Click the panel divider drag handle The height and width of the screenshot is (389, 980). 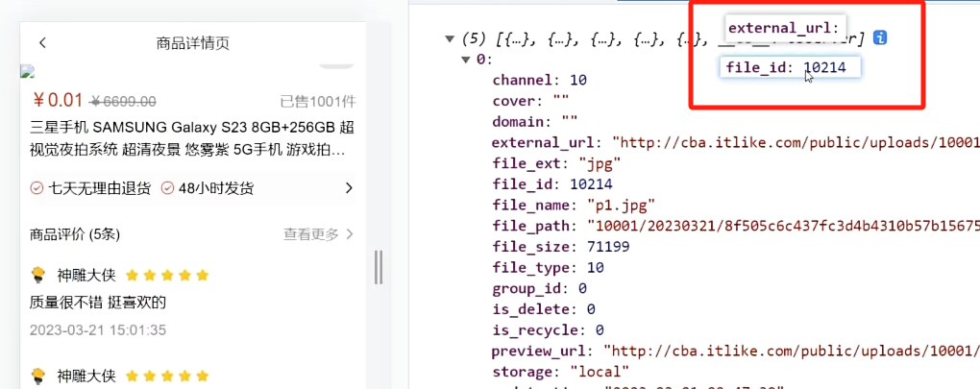pos(379,267)
